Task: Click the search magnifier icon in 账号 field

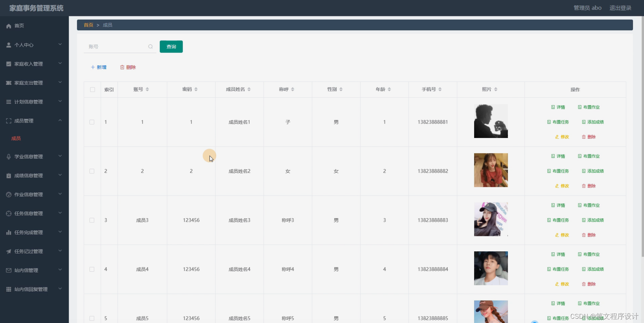Action: click(151, 47)
